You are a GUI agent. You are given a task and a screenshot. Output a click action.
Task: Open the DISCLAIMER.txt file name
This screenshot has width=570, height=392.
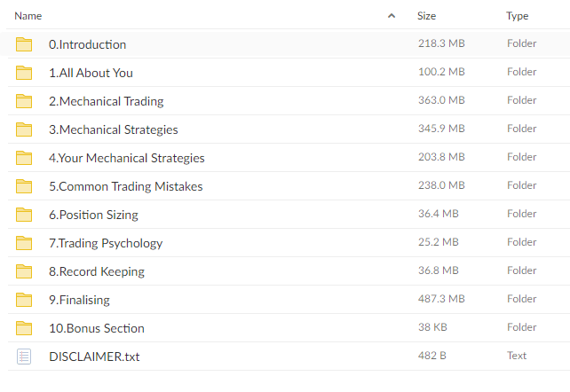point(94,357)
